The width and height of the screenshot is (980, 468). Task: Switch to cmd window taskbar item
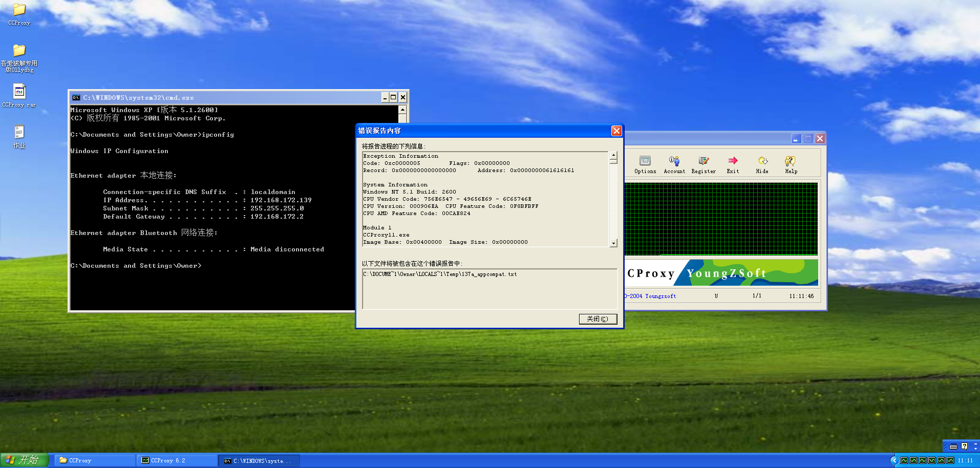(x=260, y=461)
